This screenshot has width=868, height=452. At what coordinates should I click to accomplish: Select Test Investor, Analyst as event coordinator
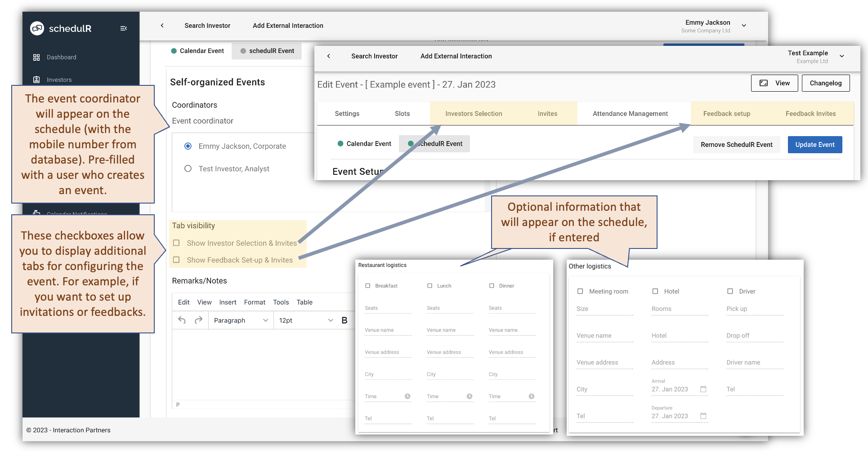(x=188, y=168)
